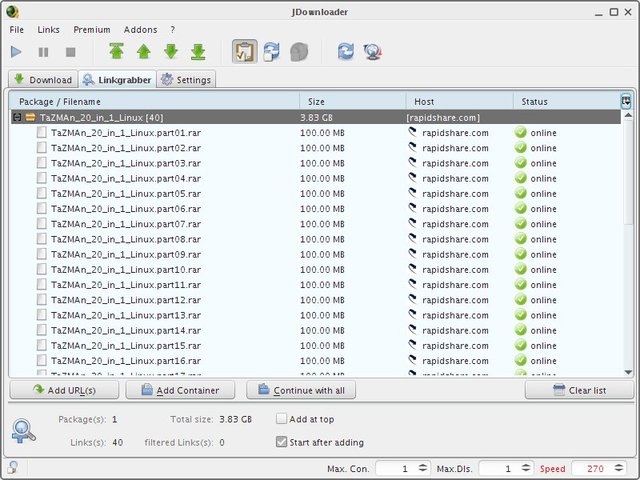Select TaZMAn_20_in_1_Linux.part11.rar row
Image resolution: width=640 pixels, height=480 pixels.
click(x=316, y=284)
